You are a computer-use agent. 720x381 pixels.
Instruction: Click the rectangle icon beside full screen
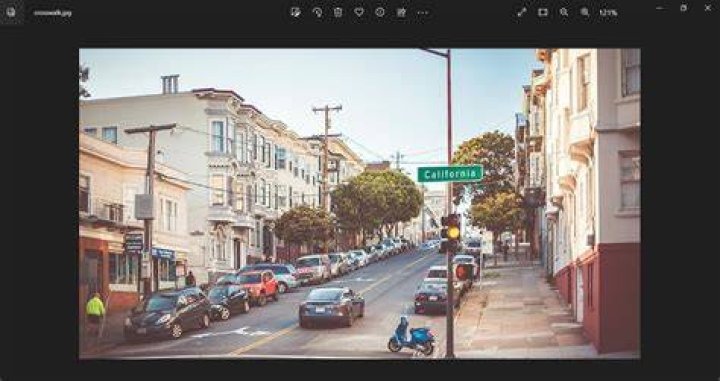[x=543, y=12]
